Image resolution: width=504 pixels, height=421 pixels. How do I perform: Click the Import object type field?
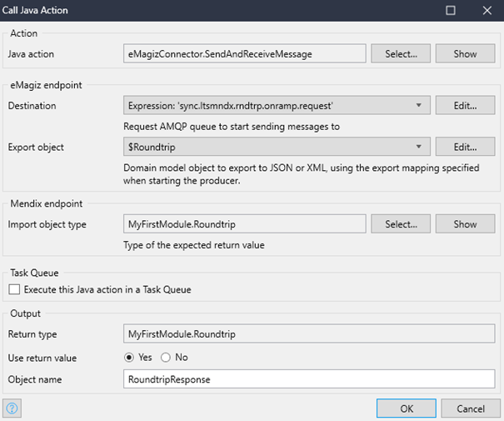pyautogui.click(x=245, y=224)
